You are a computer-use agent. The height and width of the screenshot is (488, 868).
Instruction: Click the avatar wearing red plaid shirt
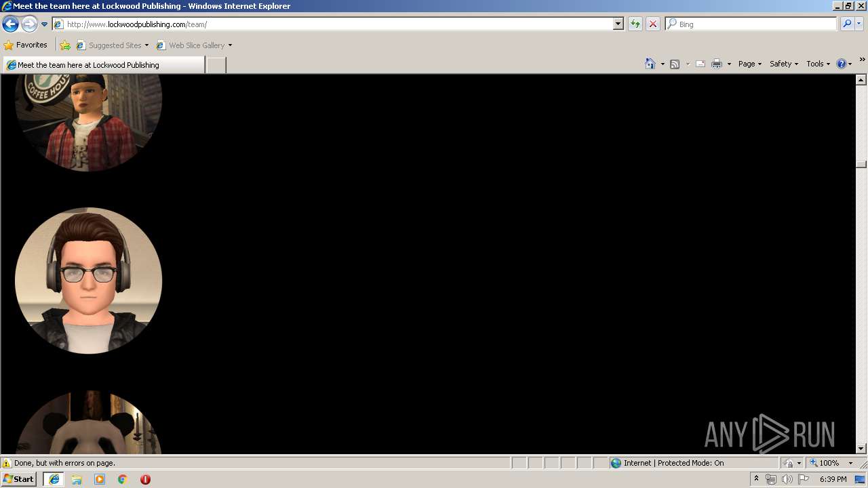tap(88, 123)
